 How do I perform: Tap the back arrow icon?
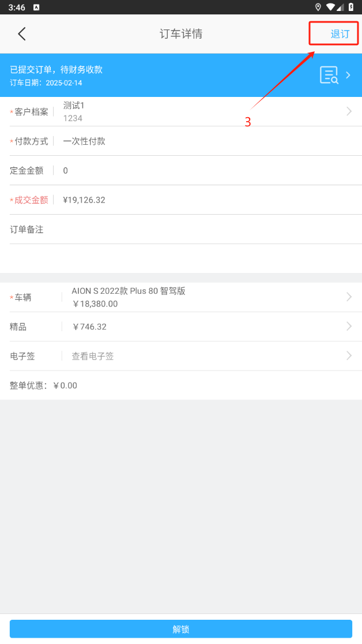[22, 33]
